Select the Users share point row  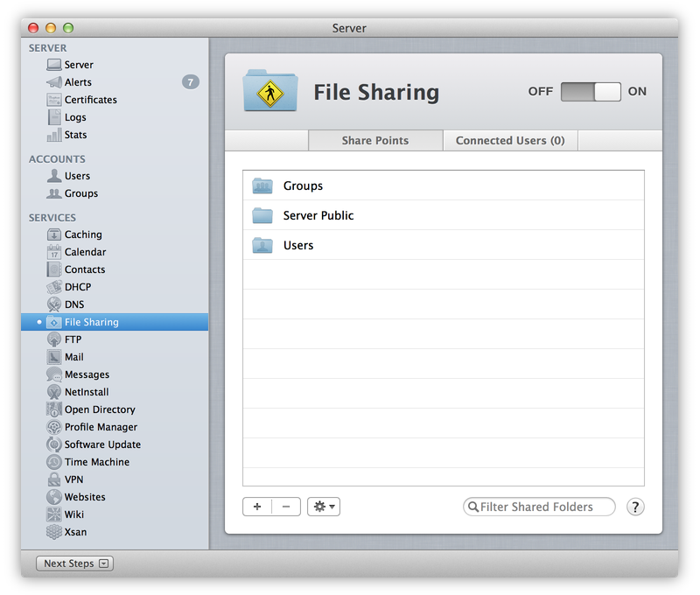point(444,245)
